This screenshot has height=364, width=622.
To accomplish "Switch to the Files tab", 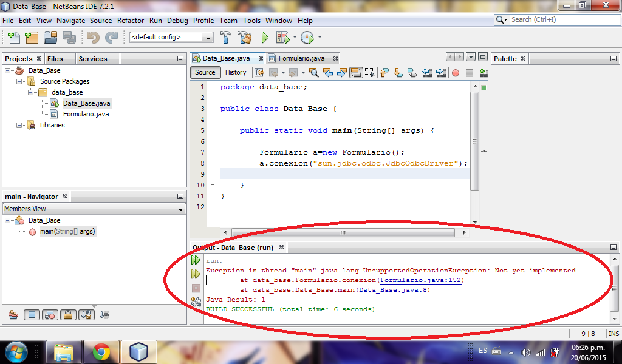I will click(x=55, y=59).
